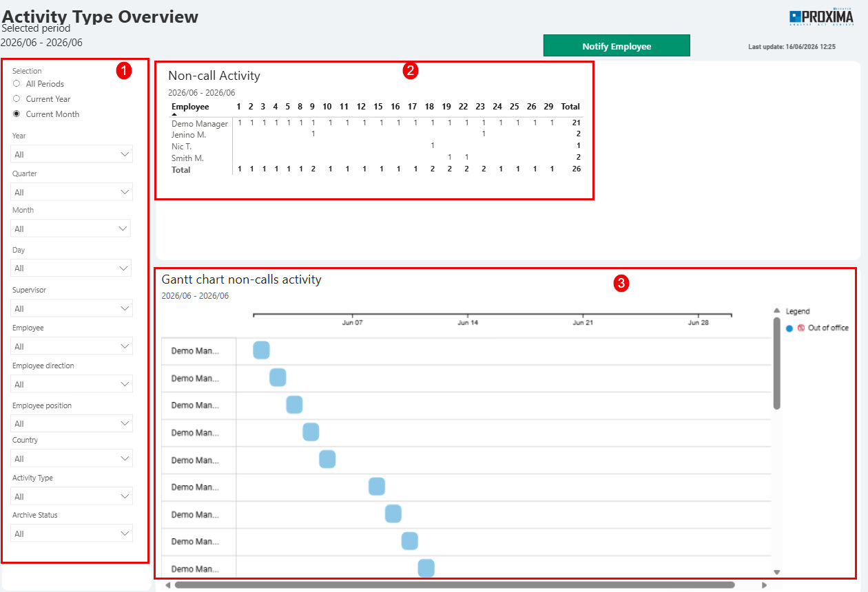Viewport: 868px width, 592px height.
Task: Click the day 18 column header
Action: click(x=429, y=107)
